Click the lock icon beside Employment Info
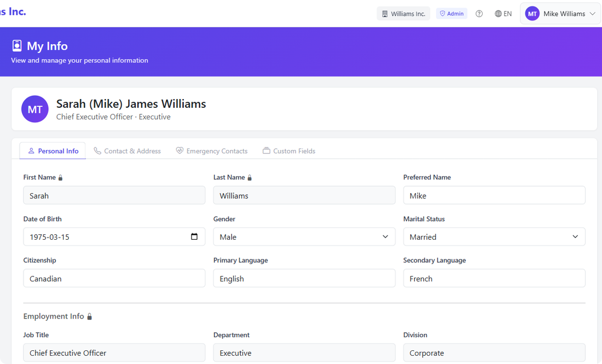The width and height of the screenshot is (602, 364). point(90,316)
